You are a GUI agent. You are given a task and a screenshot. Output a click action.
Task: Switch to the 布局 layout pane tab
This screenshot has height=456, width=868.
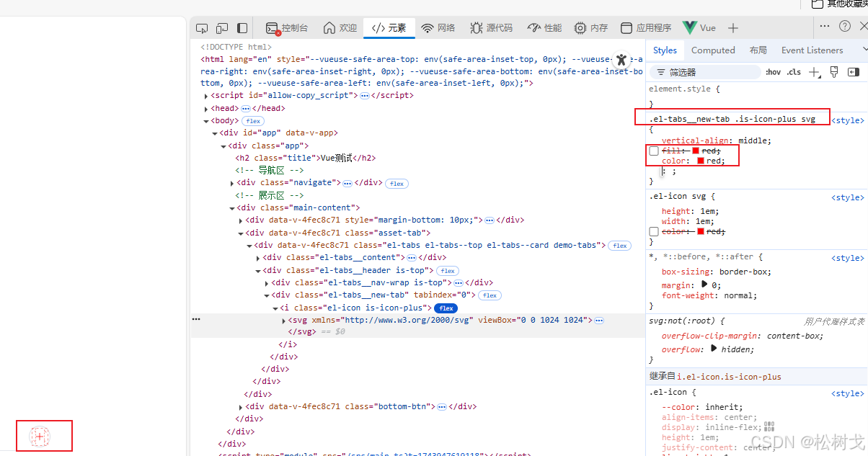pyautogui.click(x=758, y=50)
